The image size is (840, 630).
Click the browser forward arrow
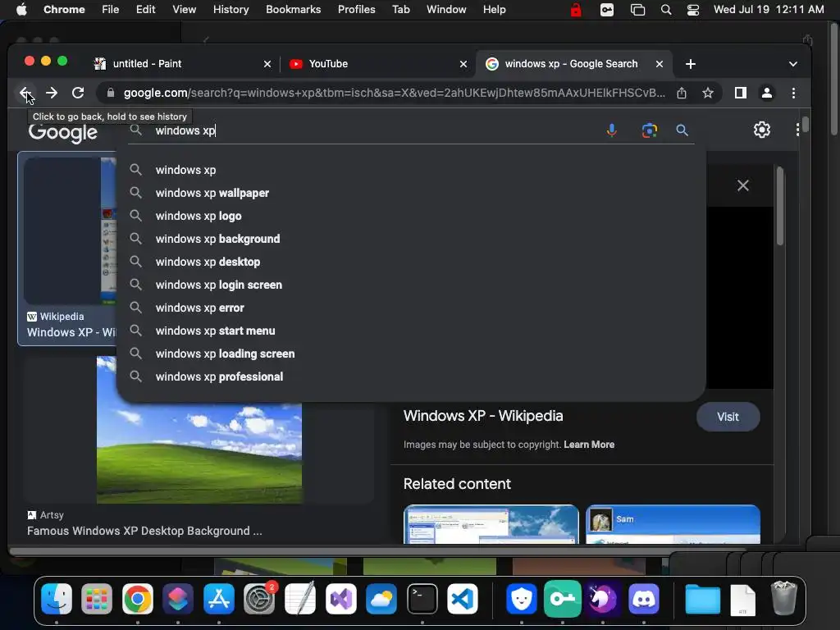click(x=52, y=93)
